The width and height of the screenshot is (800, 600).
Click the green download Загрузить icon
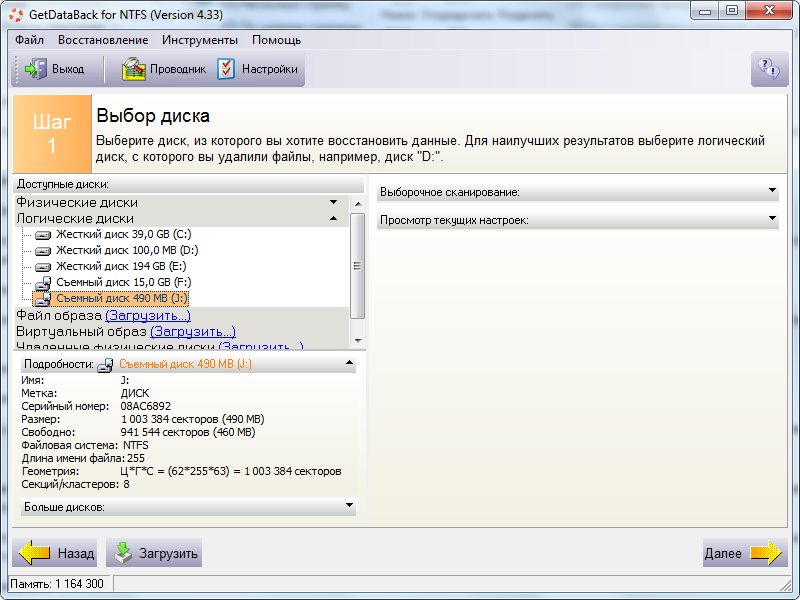(x=123, y=553)
